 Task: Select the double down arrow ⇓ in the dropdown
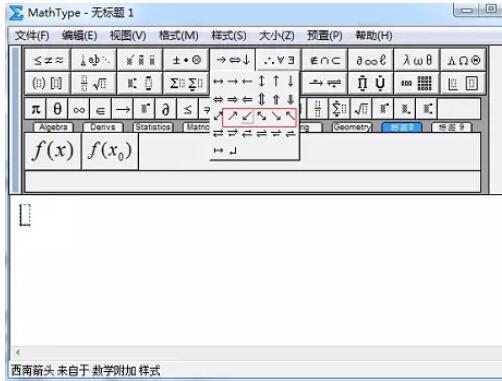[x=291, y=99]
